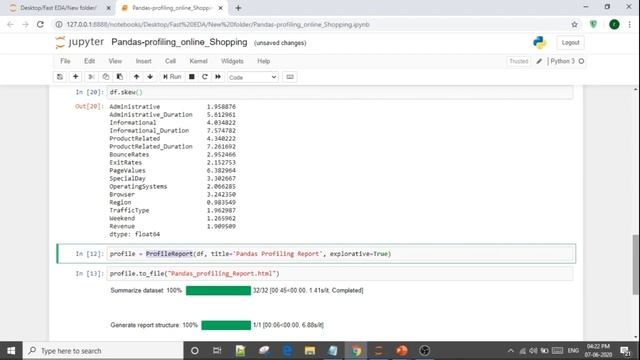Click the Informational_Duration skew row
Image resolution: width=640 pixels, height=360 pixels.
click(172, 131)
